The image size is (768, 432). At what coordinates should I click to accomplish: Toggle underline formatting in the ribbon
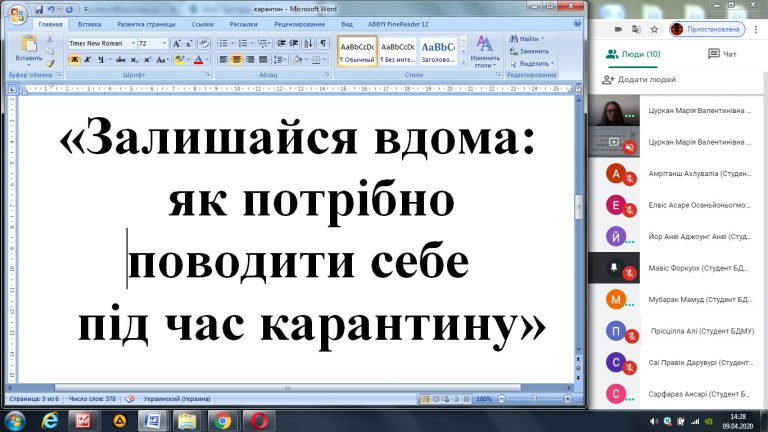tap(102, 60)
